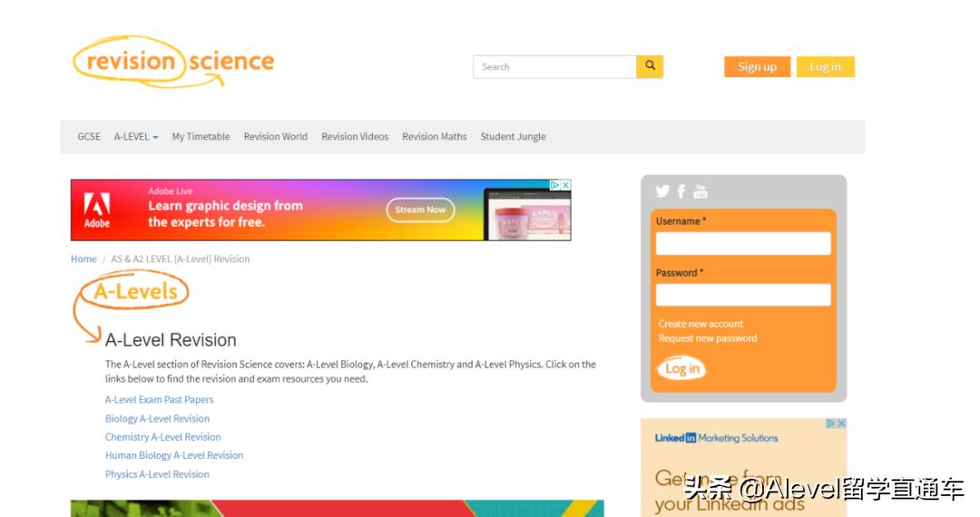Click the AdChoices icon on LinkedIn ad

831,424
